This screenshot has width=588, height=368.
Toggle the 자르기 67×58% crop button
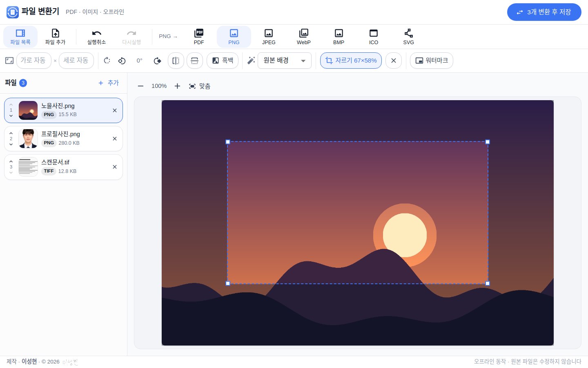351,61
